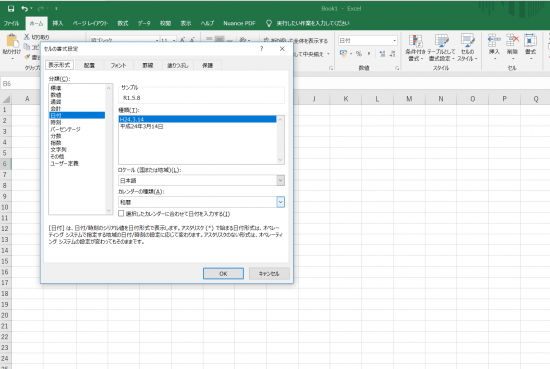
Task: Select row header 20
Action: click(x=5, y=315)
